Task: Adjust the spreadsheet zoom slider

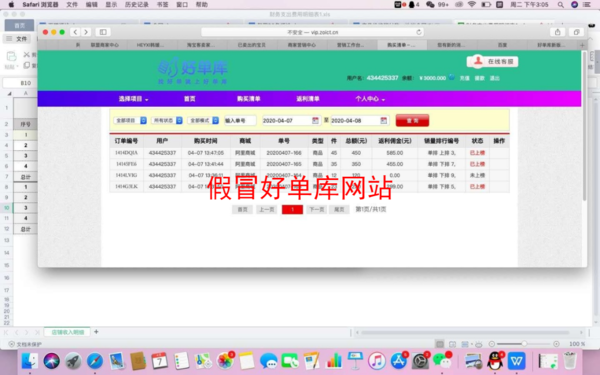Action: point(524,344)
